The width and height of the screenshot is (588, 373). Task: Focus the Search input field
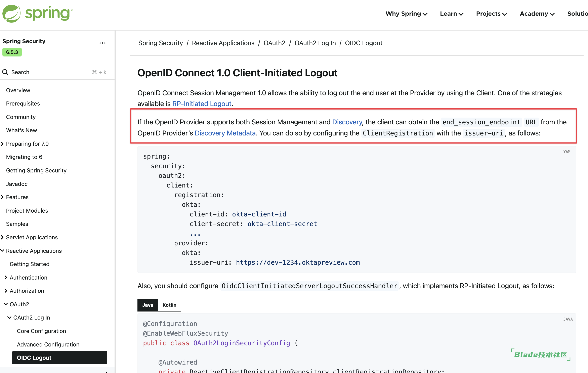click(x=57, y=72)
